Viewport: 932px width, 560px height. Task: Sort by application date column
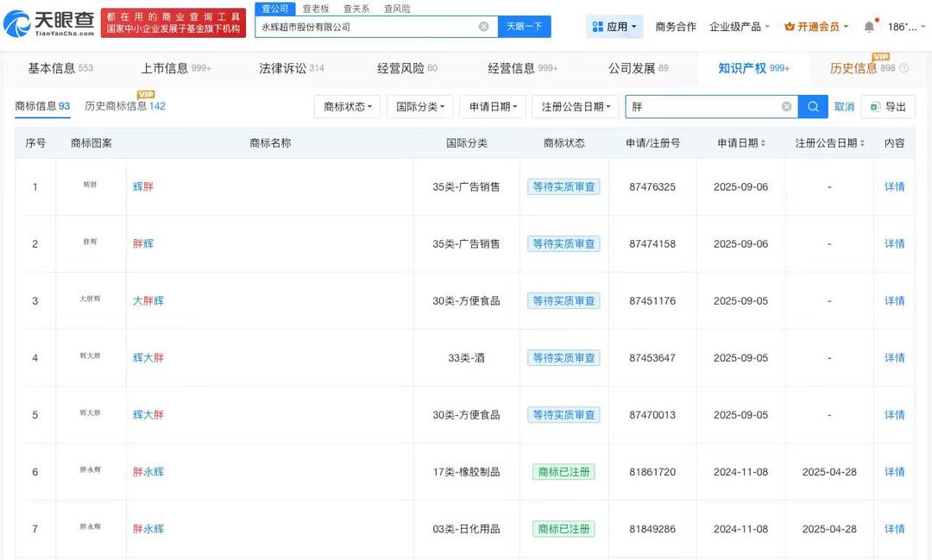[741, 143]
